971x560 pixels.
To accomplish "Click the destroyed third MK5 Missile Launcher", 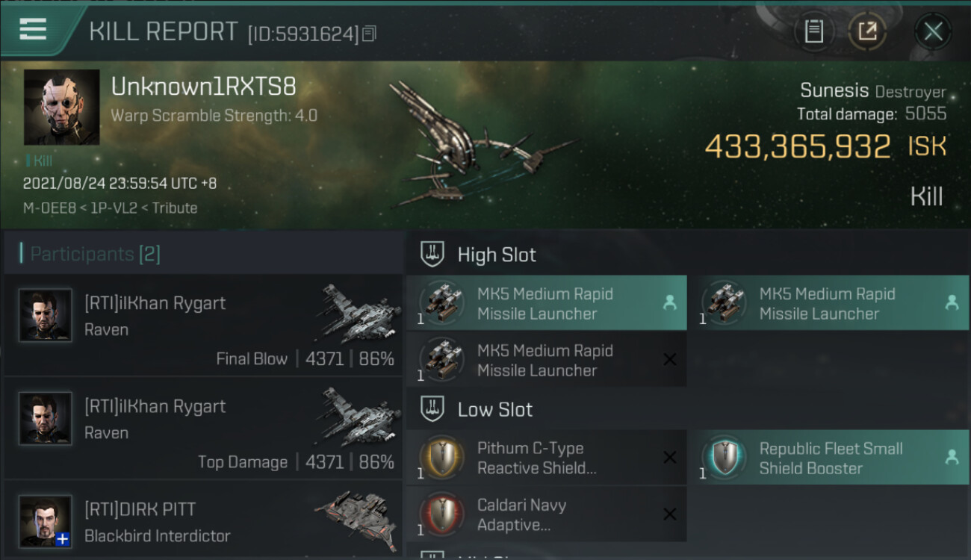I will [546, 360].
